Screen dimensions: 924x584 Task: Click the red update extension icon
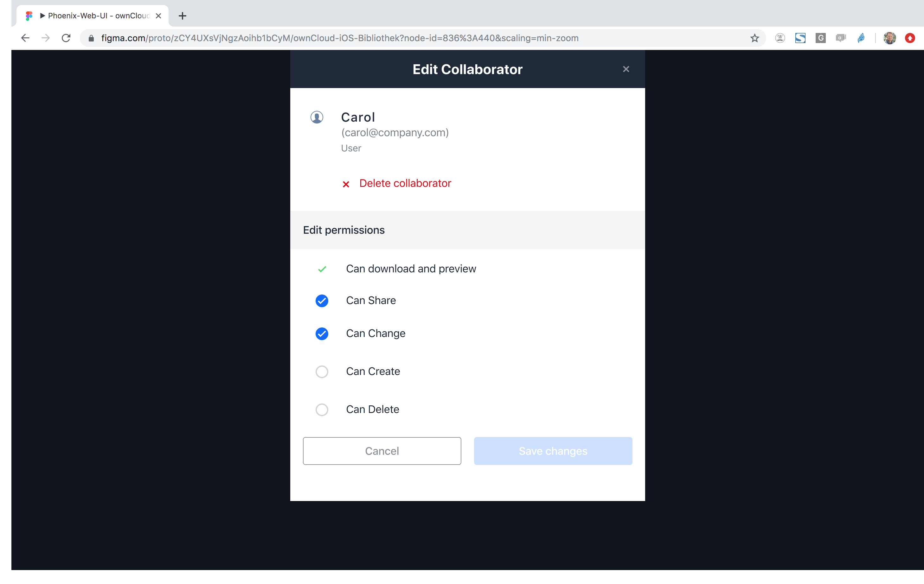(910, 38)
